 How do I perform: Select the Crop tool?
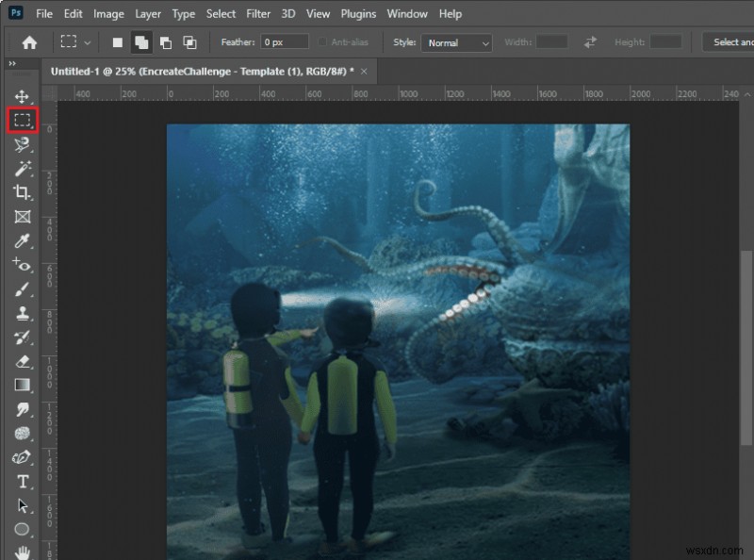point(22,192)
